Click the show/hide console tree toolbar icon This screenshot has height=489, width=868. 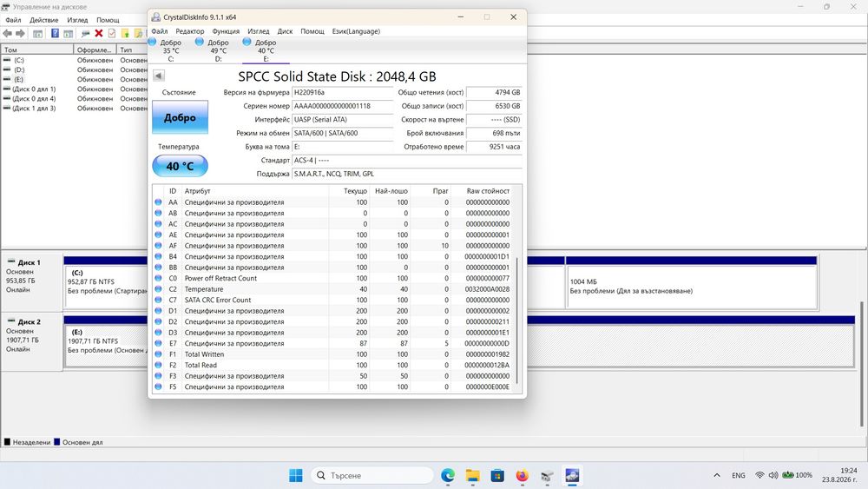pos(37,34)
